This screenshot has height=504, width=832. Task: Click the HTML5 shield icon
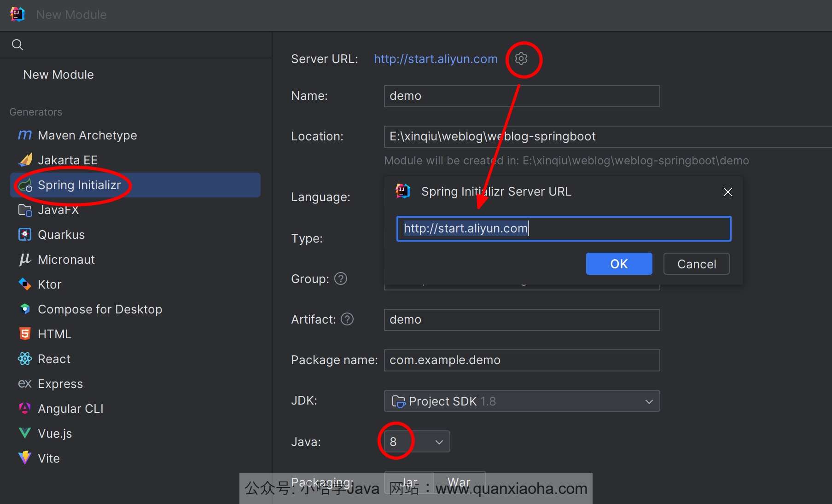[25, 334]
